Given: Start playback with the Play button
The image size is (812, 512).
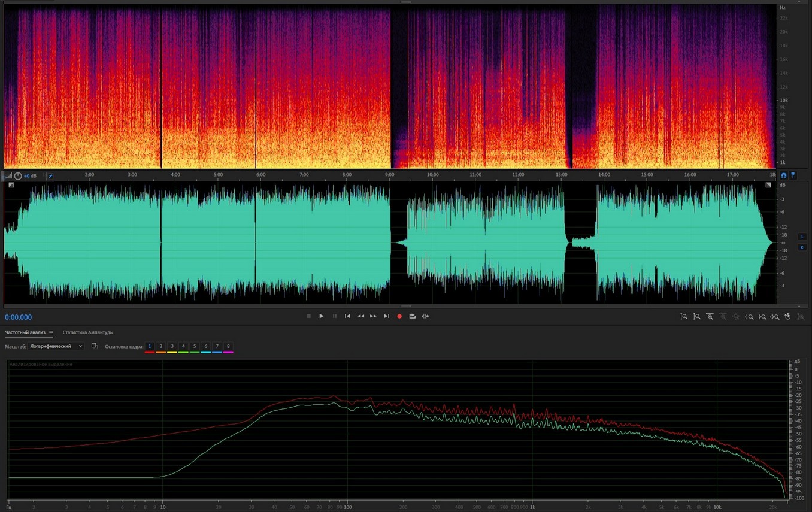Looking at the screenshot, I should coord(322,316).
